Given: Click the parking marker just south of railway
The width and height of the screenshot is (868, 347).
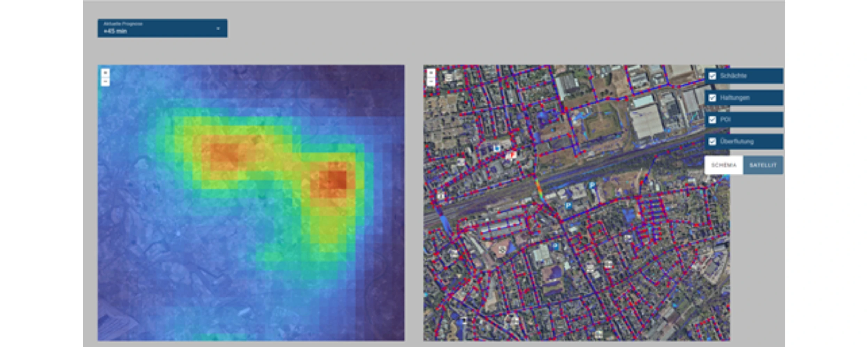Looking at the screenshot, I should tap(568, 206).
